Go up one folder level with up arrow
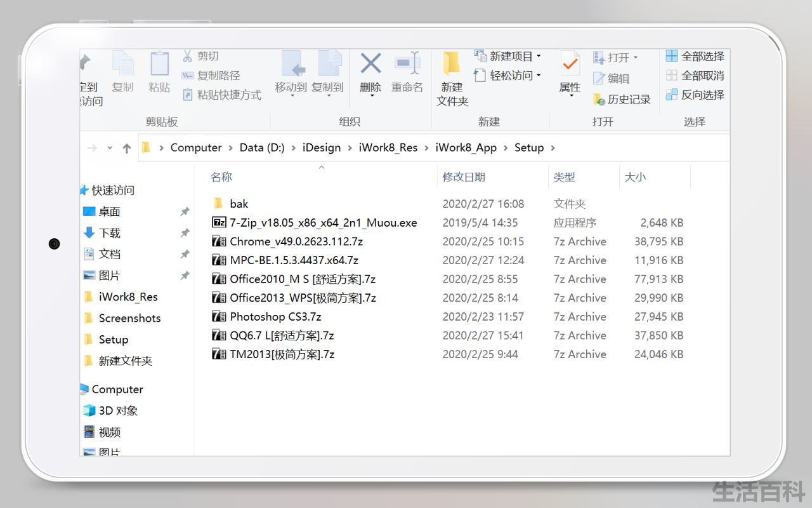The height and width of the screenshot is (508, 812). (127, 148)
